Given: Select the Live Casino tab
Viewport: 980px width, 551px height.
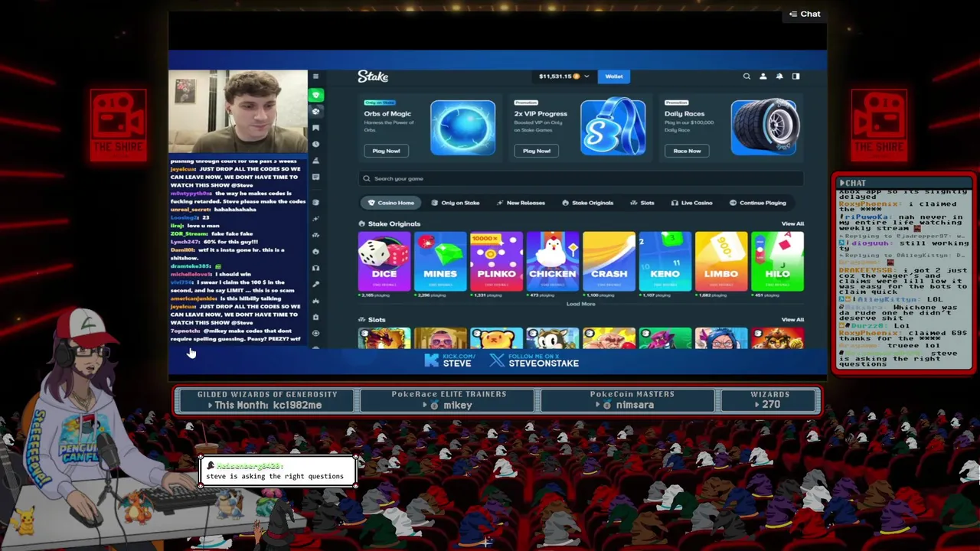Looking at the screenshot, I should tap(691, 203).
